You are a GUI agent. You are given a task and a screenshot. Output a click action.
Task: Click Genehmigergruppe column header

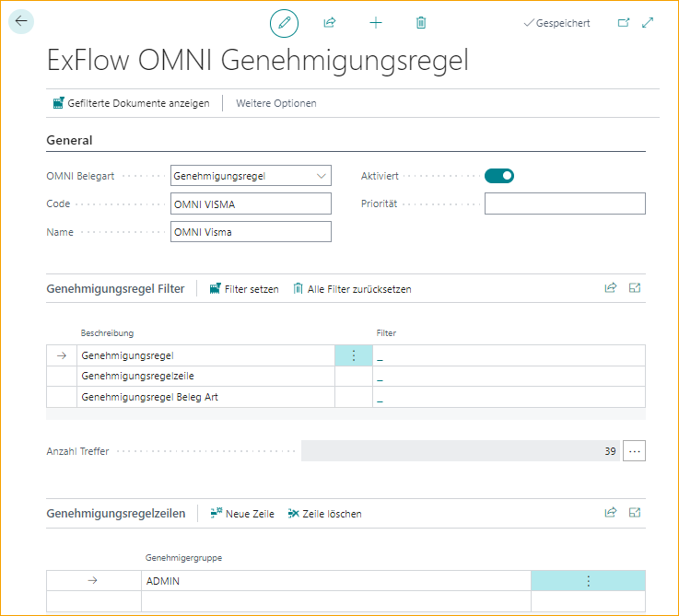pos(183,558)
